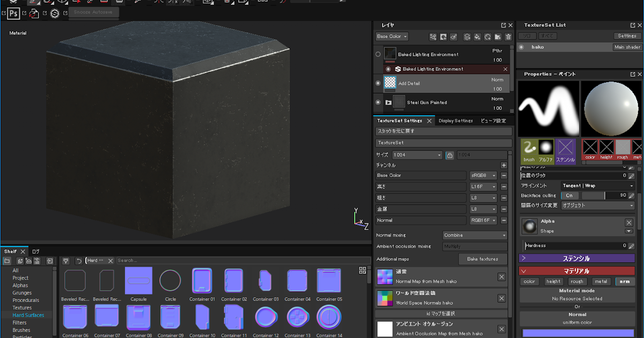Image resolution: width=644 pixels, height=338 pixels.
Task: Open the texture size 1024 dropdown
Action: point(416,155)
